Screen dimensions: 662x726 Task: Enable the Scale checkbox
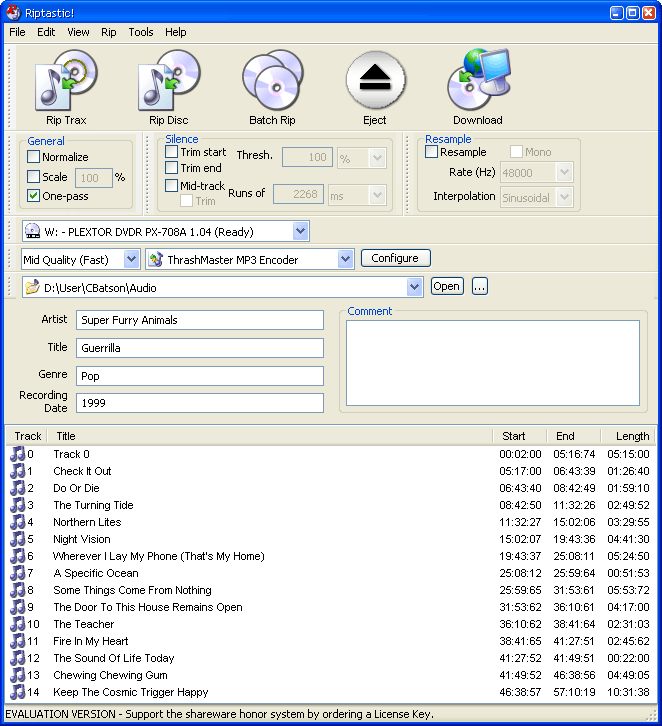(33, 176)
